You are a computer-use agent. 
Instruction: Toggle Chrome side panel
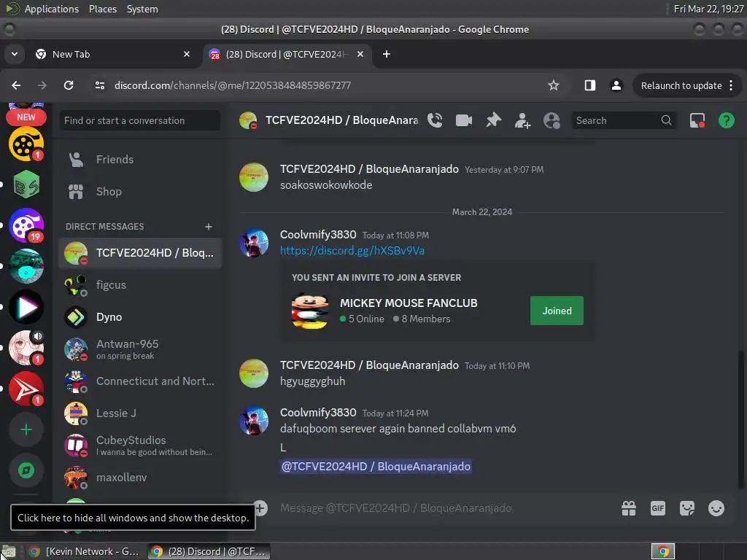pos(589,85)
